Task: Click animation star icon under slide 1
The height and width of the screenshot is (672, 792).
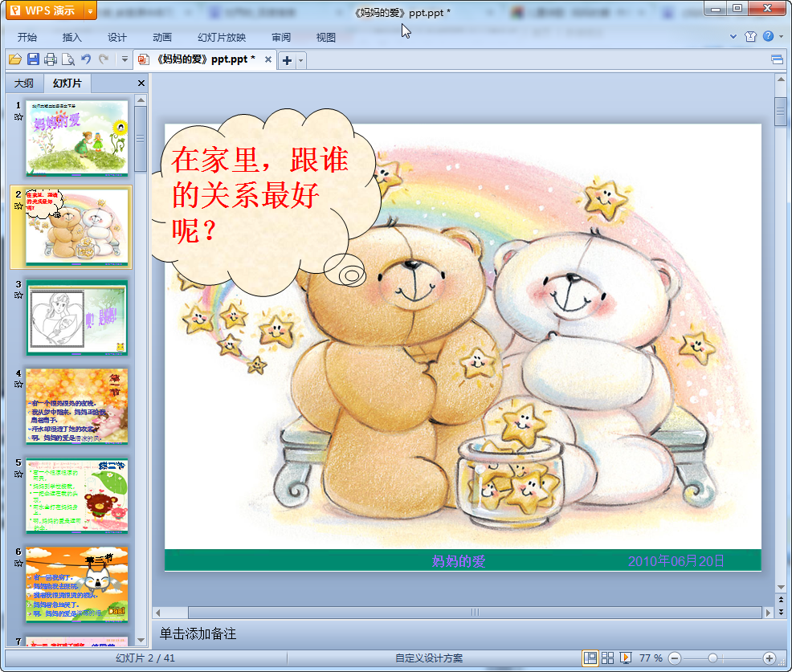Action: coord(18,117)
